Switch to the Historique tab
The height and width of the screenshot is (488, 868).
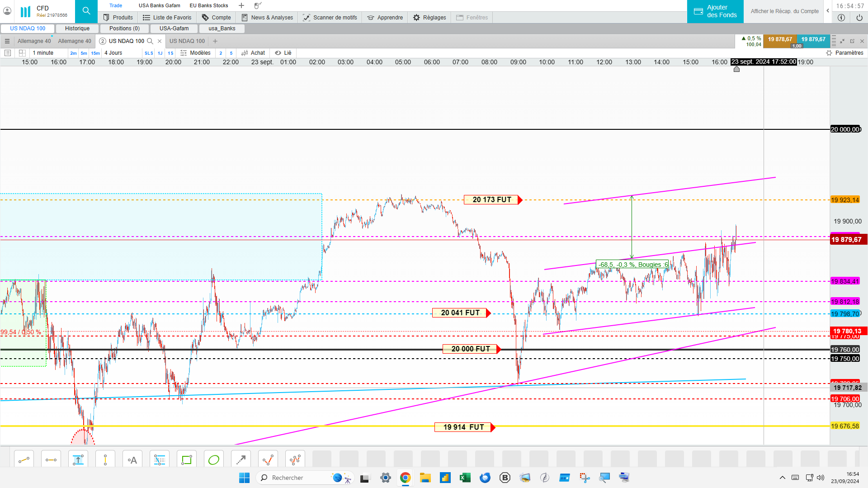point(77,28)
